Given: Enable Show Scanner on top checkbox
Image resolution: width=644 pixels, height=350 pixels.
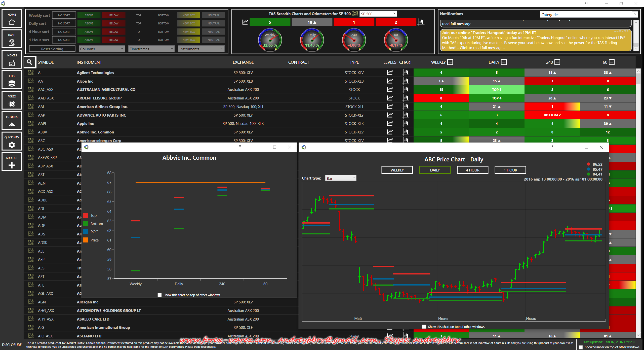Looking at the screenshot, I should (581, 347).
